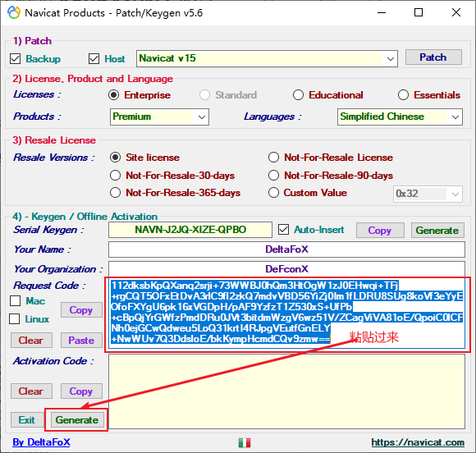Open the By DeltaFoX link
476x453 pixels.
coord(41,442)
